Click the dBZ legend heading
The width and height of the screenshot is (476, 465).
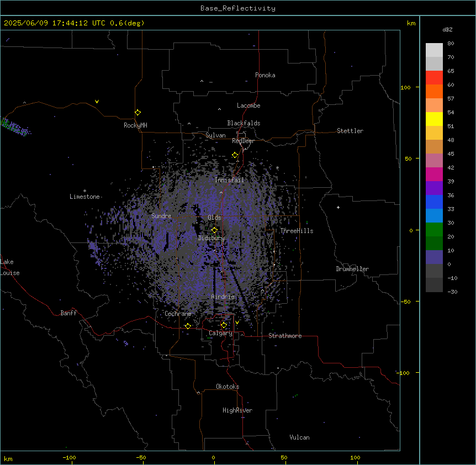point(447,30)
